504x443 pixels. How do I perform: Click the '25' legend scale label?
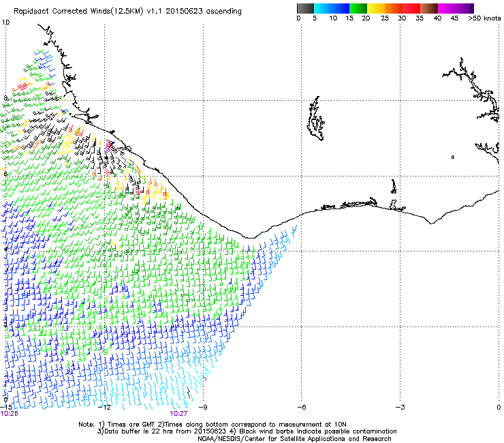pos(385,18)
